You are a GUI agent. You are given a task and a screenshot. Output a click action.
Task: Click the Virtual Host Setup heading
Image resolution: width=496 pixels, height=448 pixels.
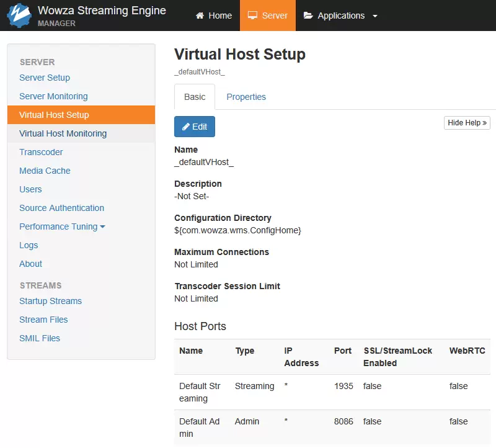coord(240,54)
